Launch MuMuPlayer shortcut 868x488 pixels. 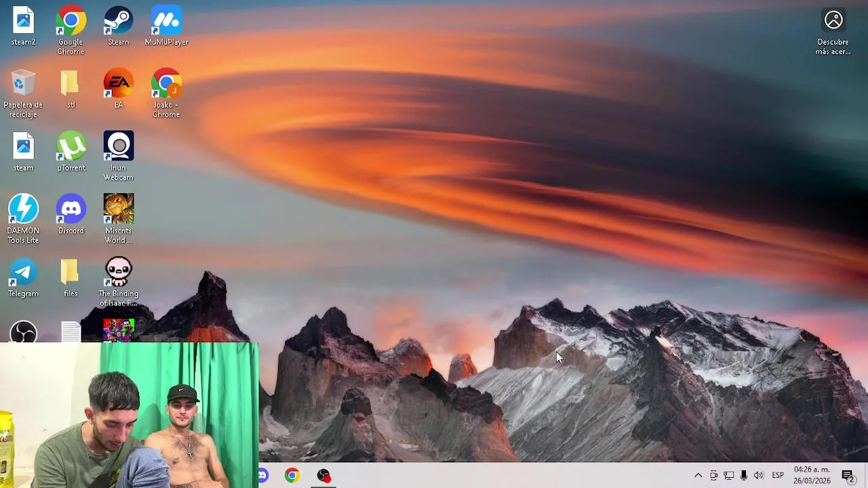click(x=166, y=26)
